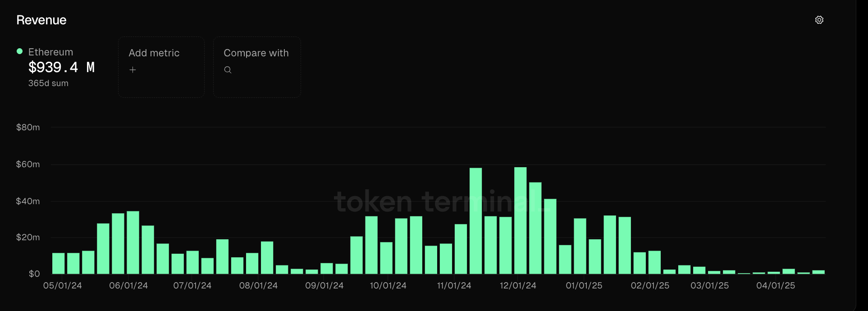Click the Ethereum label in the legend
This screenshot has width=868, height=311.
tap(50, 52)
